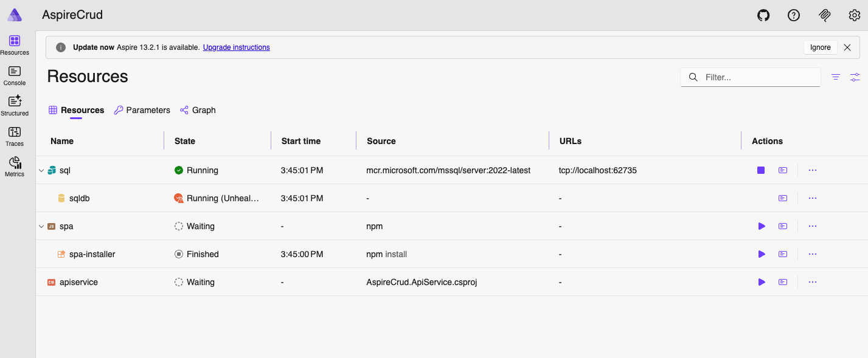
Task: Switch to the Parameters tab
Action: click(142, 110)
